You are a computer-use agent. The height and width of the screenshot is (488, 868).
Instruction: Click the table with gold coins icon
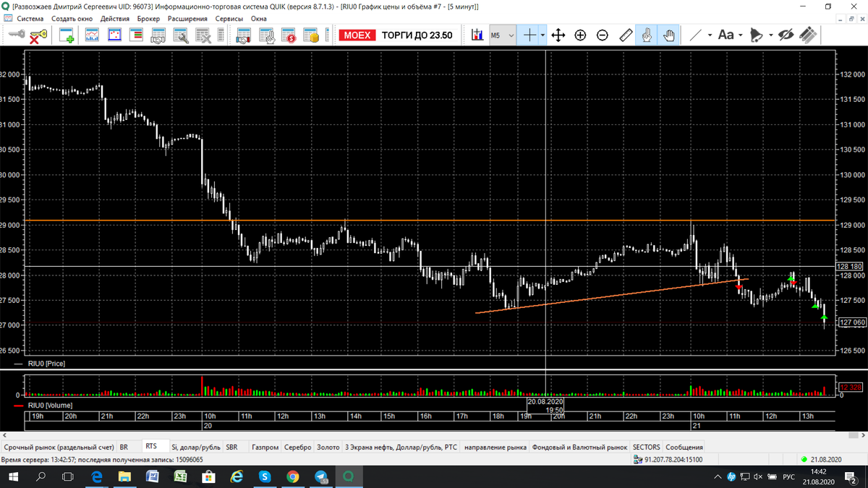click(311, 35)
